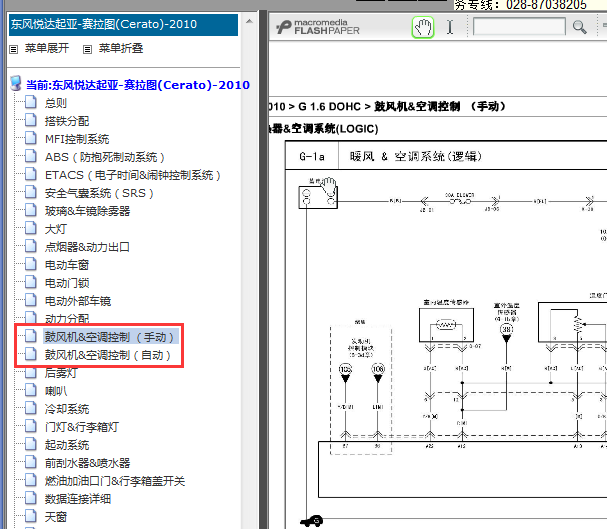Open the 数据连接详细 entry

[x=78, y=499]
